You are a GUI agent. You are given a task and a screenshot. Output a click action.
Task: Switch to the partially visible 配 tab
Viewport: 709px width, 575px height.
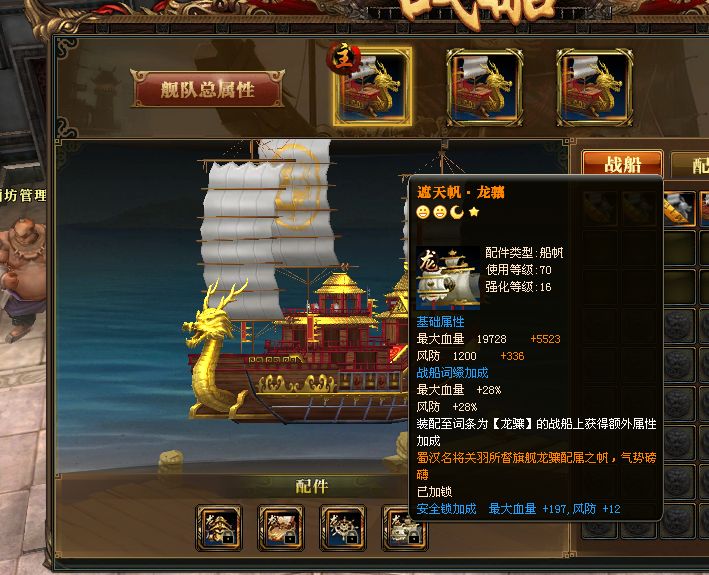point(690,165)
